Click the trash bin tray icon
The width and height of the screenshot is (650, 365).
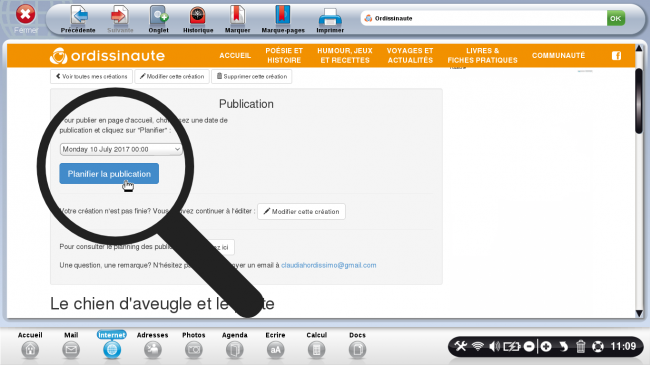580,346
